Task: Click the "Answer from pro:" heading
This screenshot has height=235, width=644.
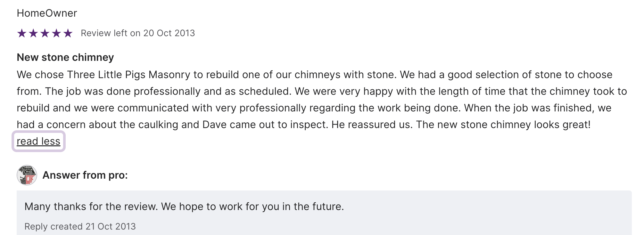Action: pyautogui.click(x=85, y=175)
